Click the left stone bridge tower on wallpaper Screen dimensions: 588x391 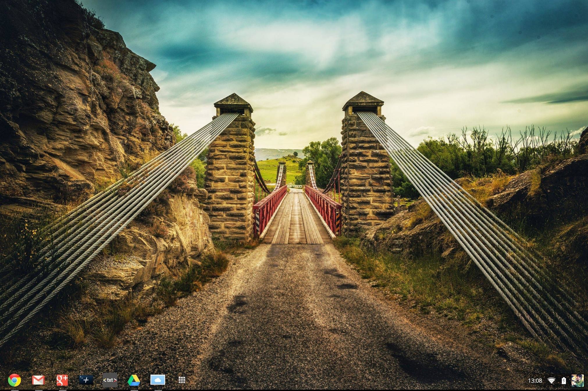[x=230, y=175]
